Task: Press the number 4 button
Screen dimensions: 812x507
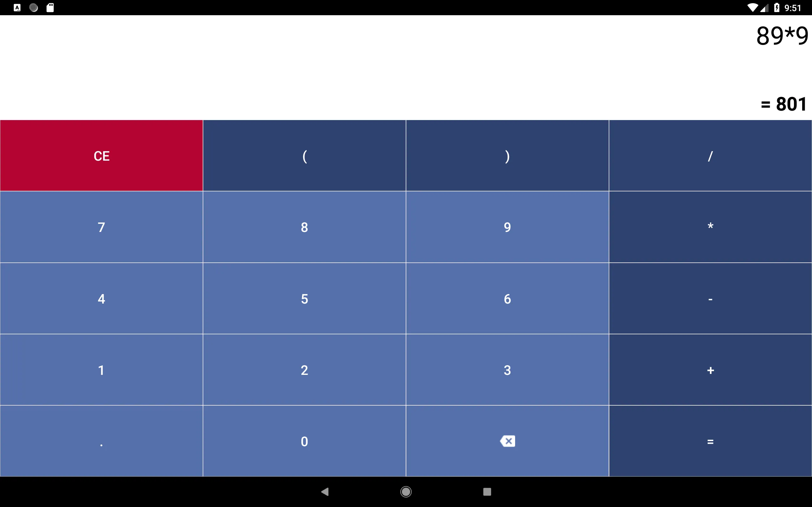Action: pyautogui.click(x=102, y=298)
